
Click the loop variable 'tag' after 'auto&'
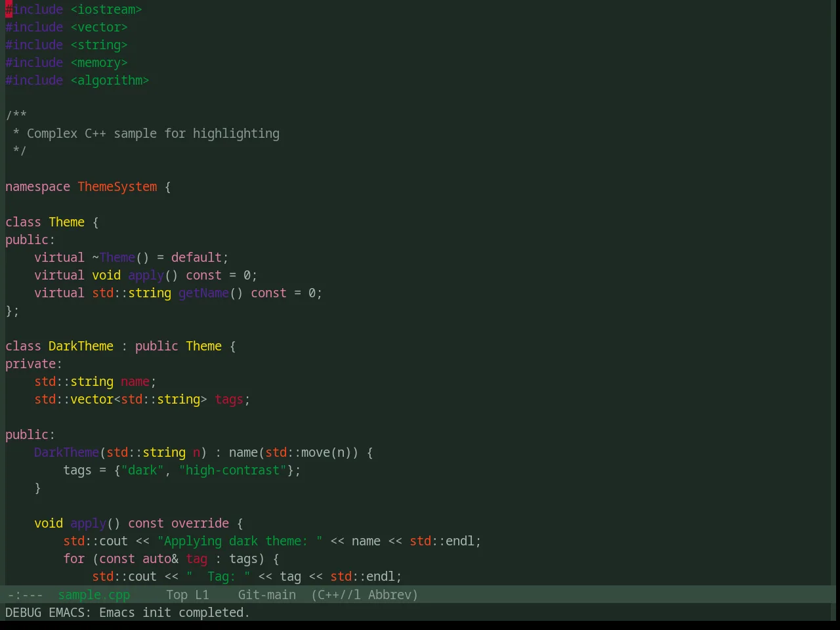pos(196,559)
